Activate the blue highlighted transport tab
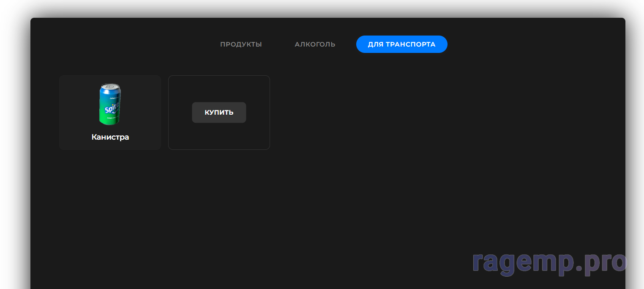This screenshot has width=644, height=289. 401,44
